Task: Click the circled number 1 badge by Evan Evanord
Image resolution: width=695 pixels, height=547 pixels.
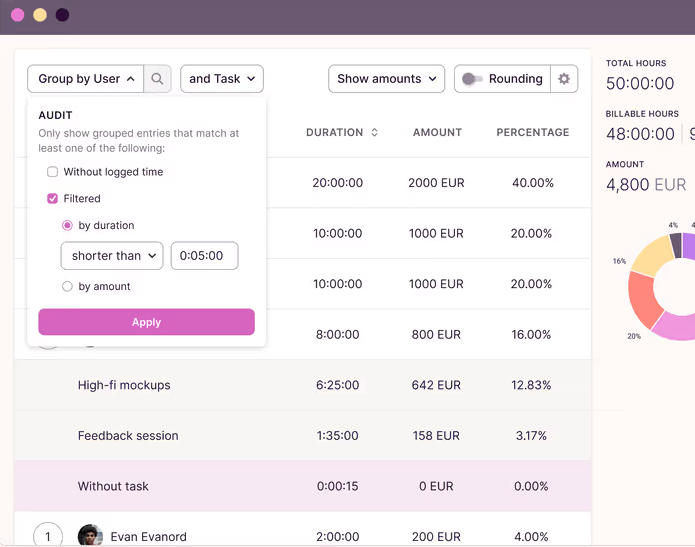Action: pos(48,535)
